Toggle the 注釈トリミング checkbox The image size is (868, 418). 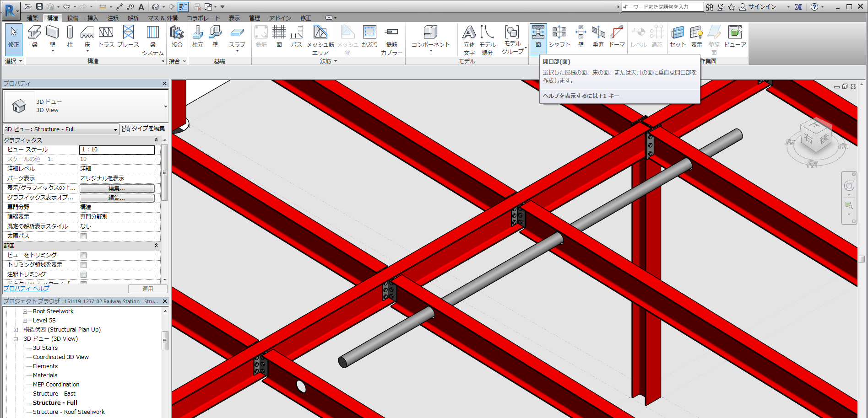83,274
